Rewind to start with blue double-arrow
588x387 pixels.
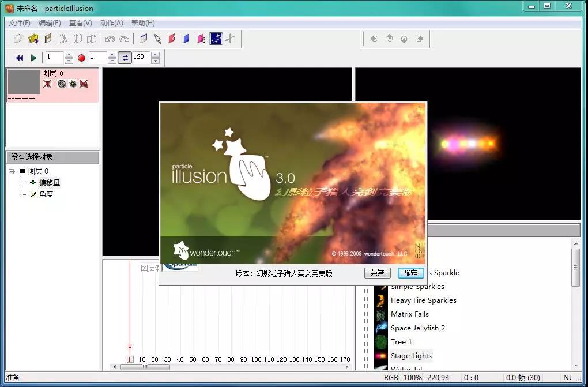coord(19,58)
